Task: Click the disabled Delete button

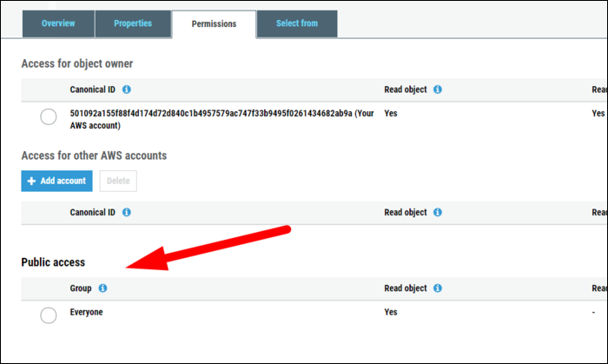Action: [118, 181]
